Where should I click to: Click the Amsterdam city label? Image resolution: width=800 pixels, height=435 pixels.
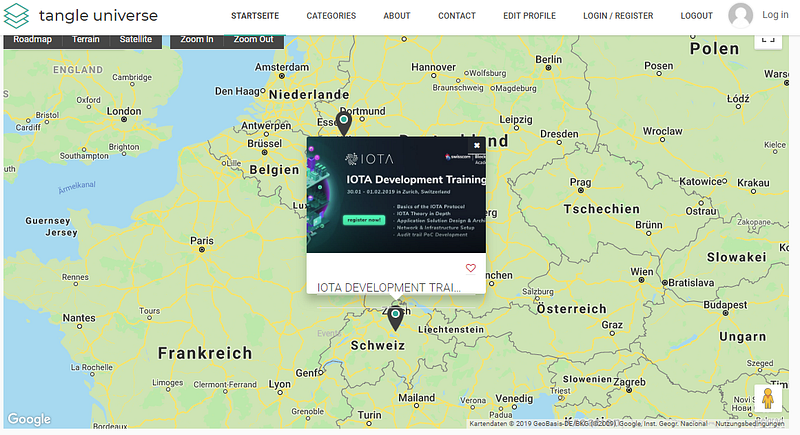(282, 67)
